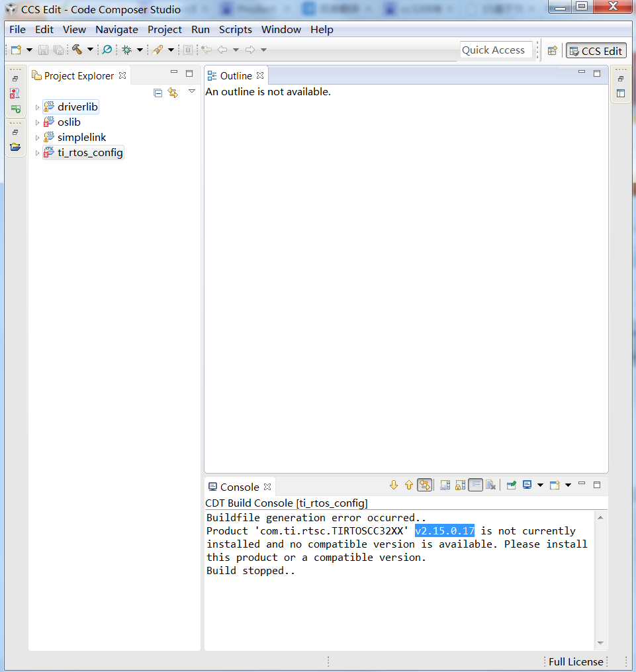Open the Open Console dropdown arrow

coord(568,485)
